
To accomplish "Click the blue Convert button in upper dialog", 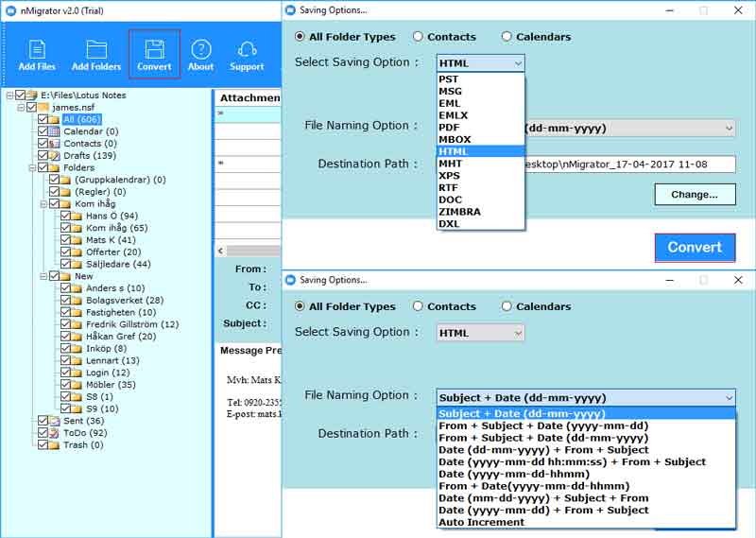I will coord(695,248).
